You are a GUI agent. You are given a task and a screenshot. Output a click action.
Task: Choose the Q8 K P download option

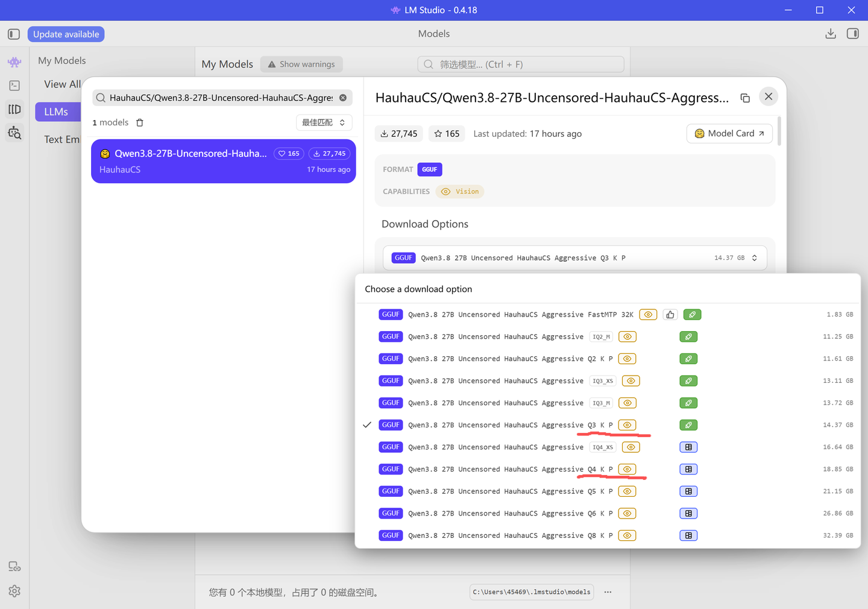pos(607,535)
